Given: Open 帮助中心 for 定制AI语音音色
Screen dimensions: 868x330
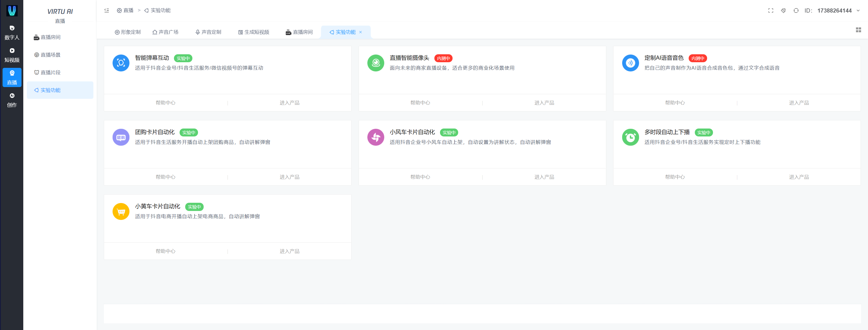Looking at the screenshot, I should click(x=675, y=103).
